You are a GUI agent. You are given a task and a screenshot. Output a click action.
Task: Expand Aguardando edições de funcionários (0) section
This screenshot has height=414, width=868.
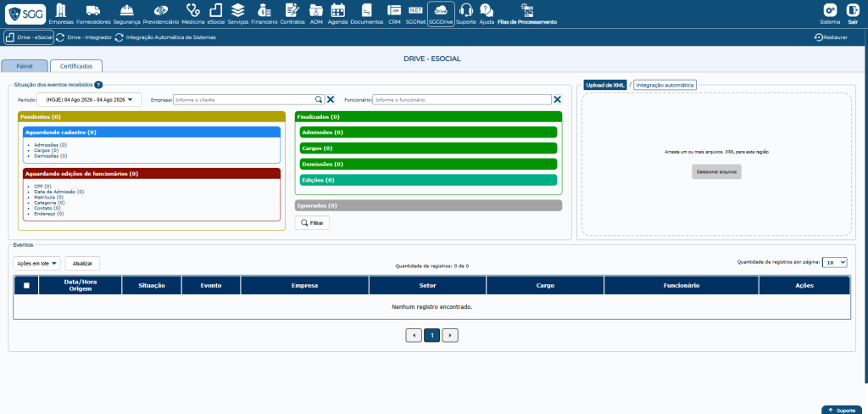(152, 173)
